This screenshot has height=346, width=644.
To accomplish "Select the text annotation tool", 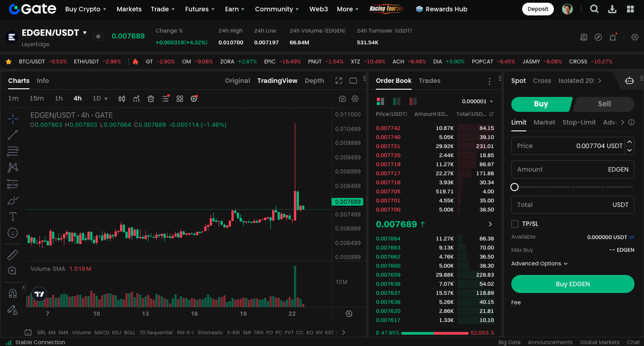I will coord(13,216).
